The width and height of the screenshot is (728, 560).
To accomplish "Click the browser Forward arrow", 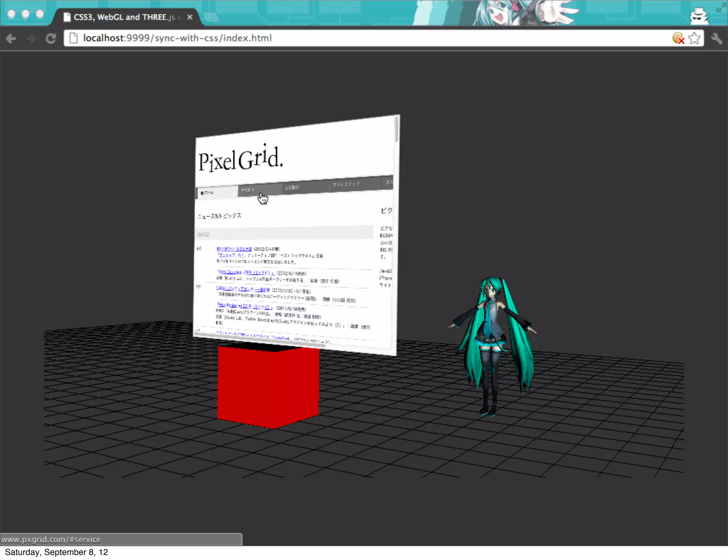I will click(x=31, y=38).
